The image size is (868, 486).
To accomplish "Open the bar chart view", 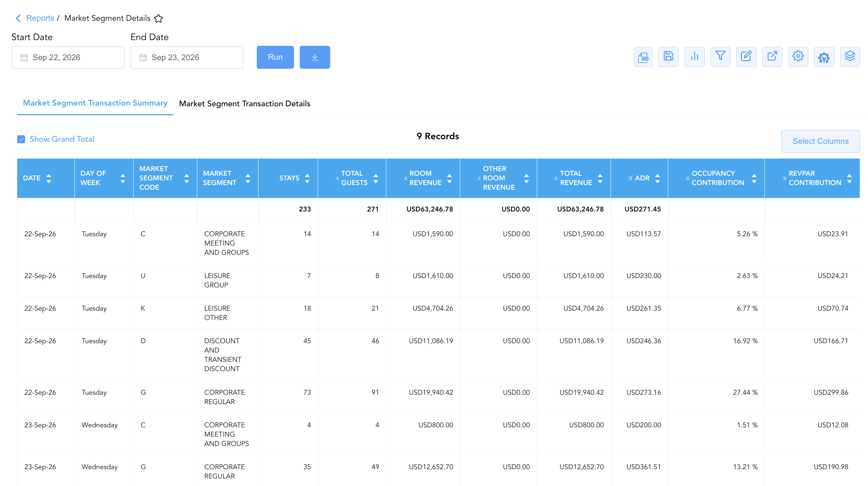I will click(694, 57).
